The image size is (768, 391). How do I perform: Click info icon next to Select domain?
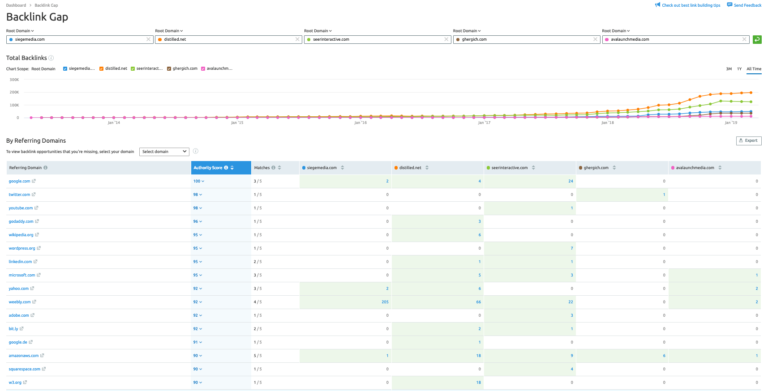pos(195,151)
